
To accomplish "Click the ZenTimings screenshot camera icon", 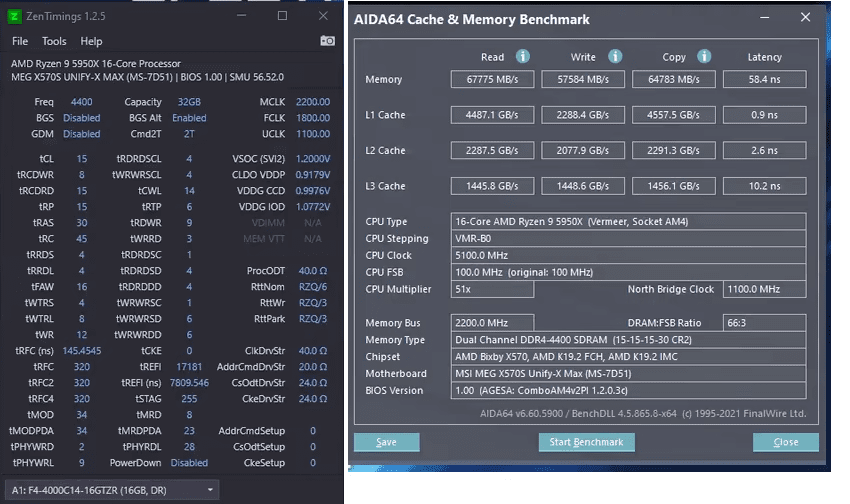I will click(327, 41).
